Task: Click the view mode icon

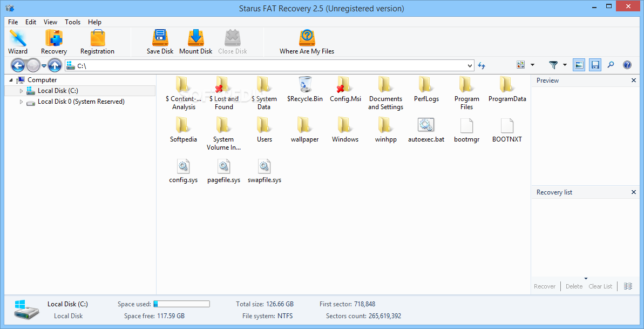Action: pos(521,65)
